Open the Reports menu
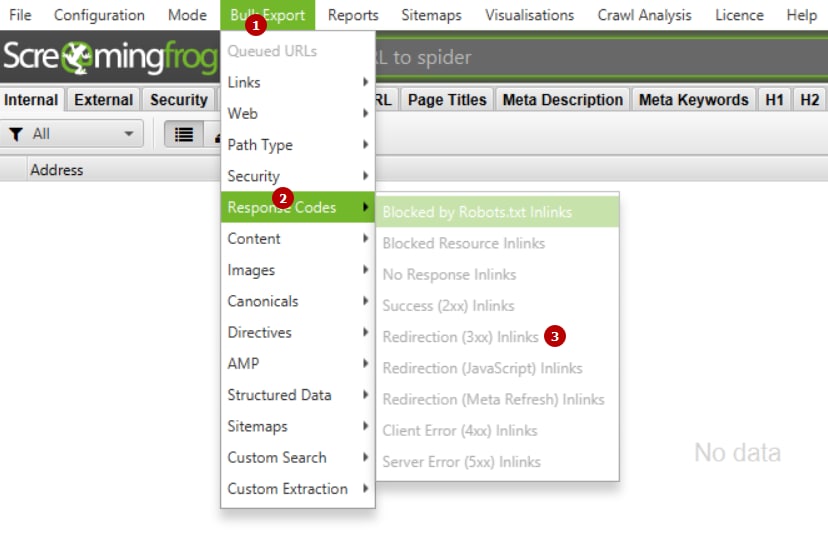 [353, 15]
